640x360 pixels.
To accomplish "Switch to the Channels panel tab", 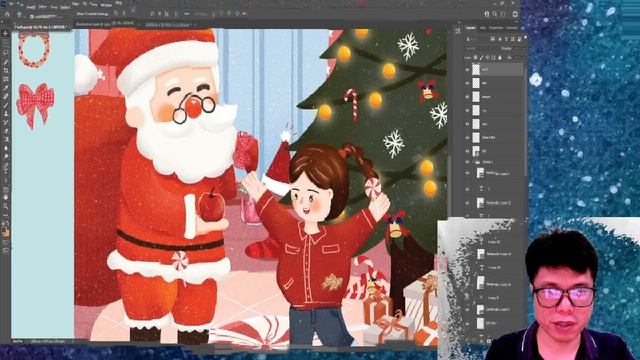I will tap(512, 28).
